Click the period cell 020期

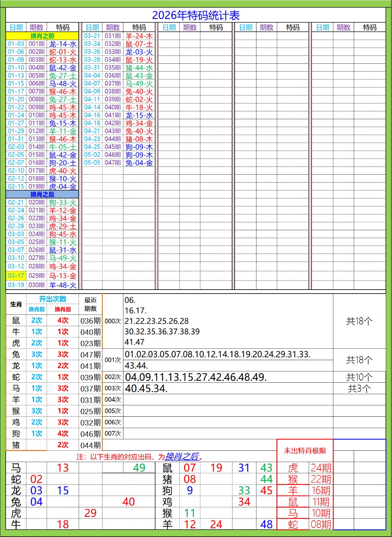[36, 202]
